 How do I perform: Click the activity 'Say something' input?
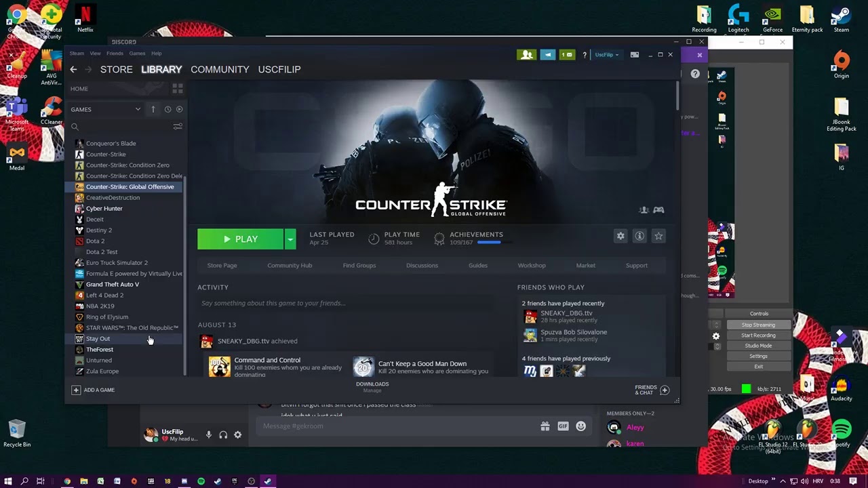347,303
